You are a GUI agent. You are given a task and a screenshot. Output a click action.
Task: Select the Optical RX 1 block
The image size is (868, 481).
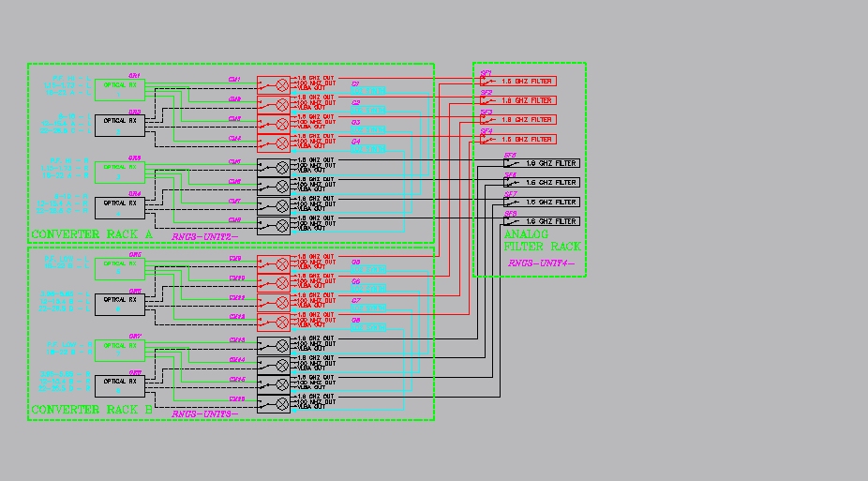pyautogui.click(x=120, y=90)
